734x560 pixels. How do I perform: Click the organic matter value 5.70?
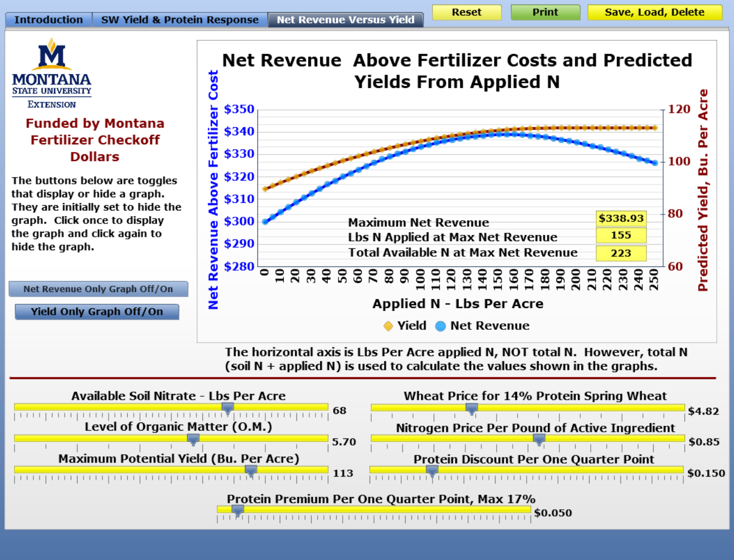[x=344, y=442]
